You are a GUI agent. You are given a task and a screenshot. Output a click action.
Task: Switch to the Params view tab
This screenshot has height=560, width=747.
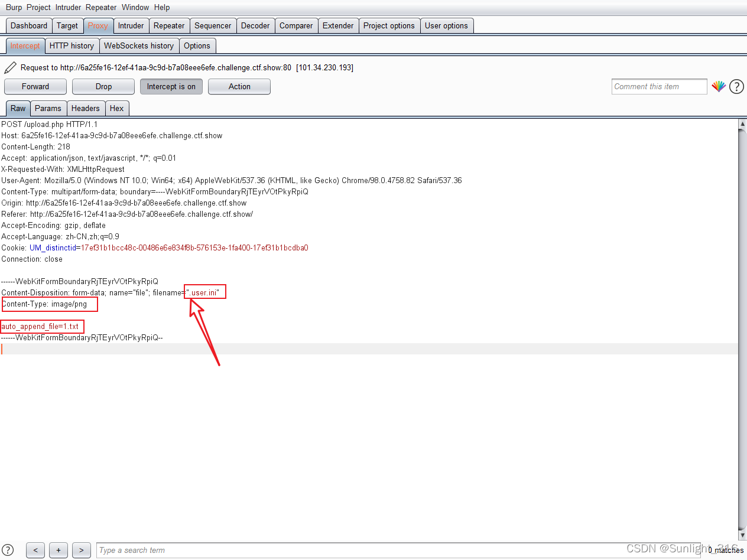click(x=48, y=108)
